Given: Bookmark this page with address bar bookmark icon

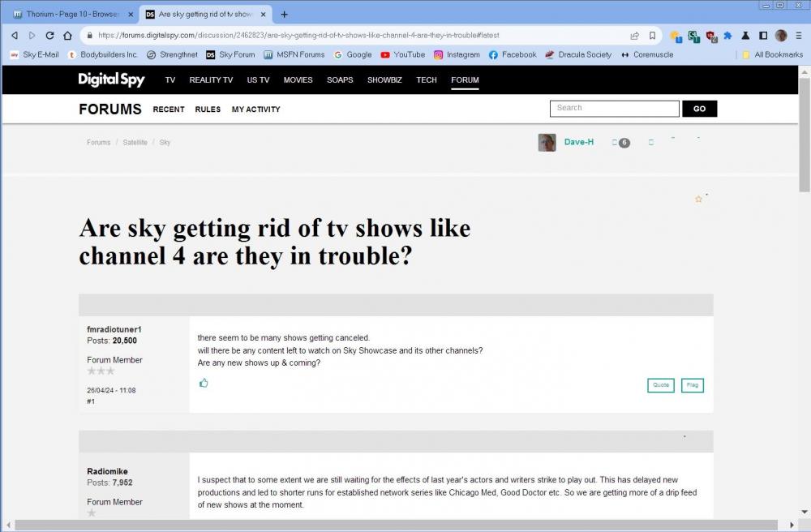Looking at the screenshot, I should tap(652, 36).
